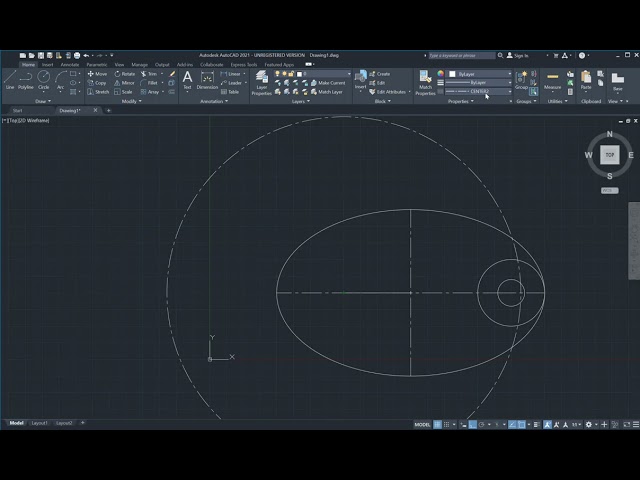Toggle ortho mode in status bar
The width and height of the screenshot is (640, 480).
pyautogui.click(x=472, y=424)
